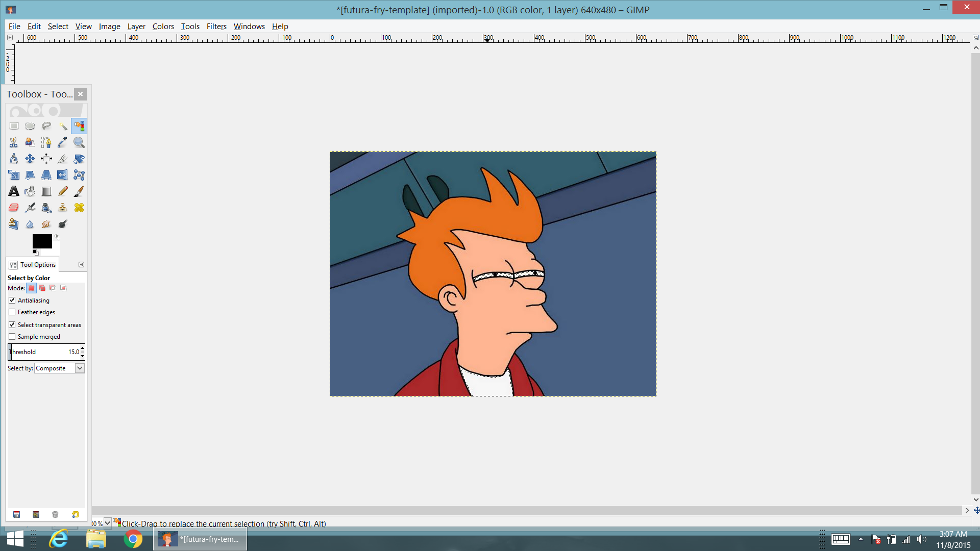The height and width of the screenshot is (551, 980).
Task: Choose Replace current selection mode
Action: tap(31, 288)
